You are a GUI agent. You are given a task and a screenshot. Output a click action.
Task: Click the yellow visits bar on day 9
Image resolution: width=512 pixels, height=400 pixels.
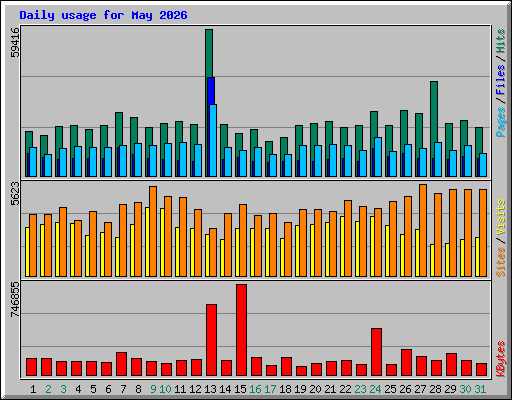click(x=147, y=242)
